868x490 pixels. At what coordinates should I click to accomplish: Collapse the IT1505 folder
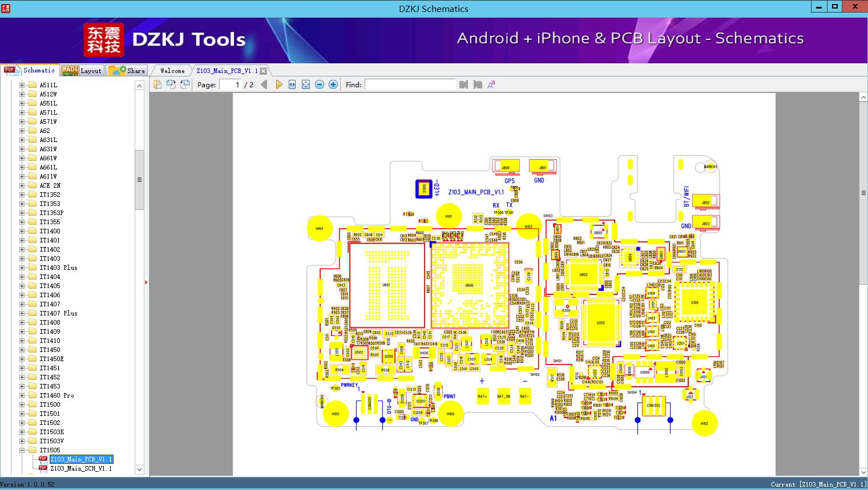22,450
